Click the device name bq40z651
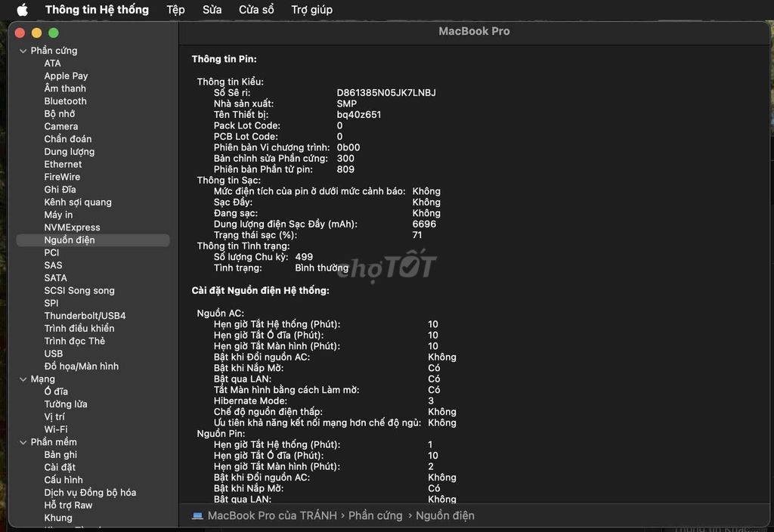The width and height of the screenshot is (774, 532). [x=358, y=115]
